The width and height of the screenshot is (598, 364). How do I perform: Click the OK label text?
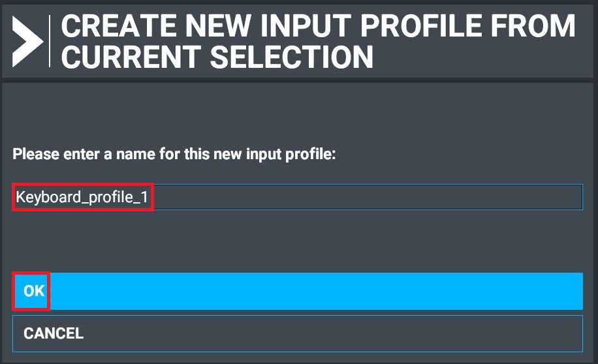pos(33,291)
